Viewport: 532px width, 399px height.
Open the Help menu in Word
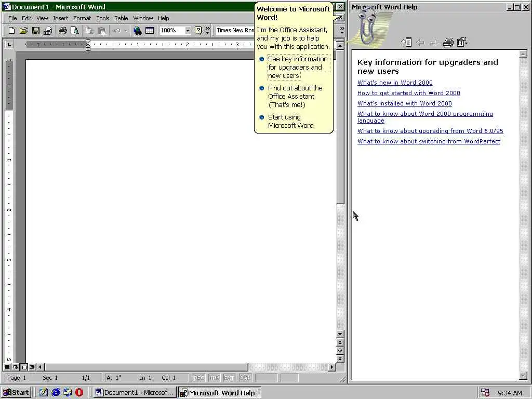coord(163,18)
